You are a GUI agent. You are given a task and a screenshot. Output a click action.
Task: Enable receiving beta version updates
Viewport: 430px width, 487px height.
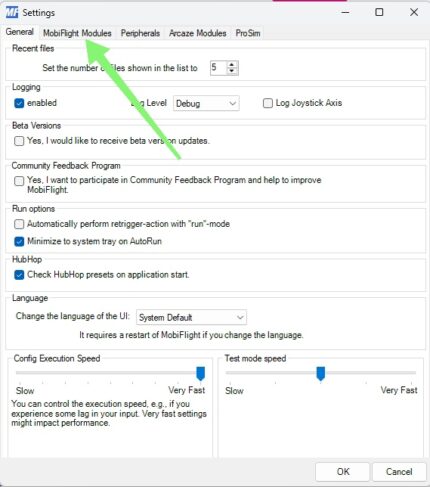[19, 141]
